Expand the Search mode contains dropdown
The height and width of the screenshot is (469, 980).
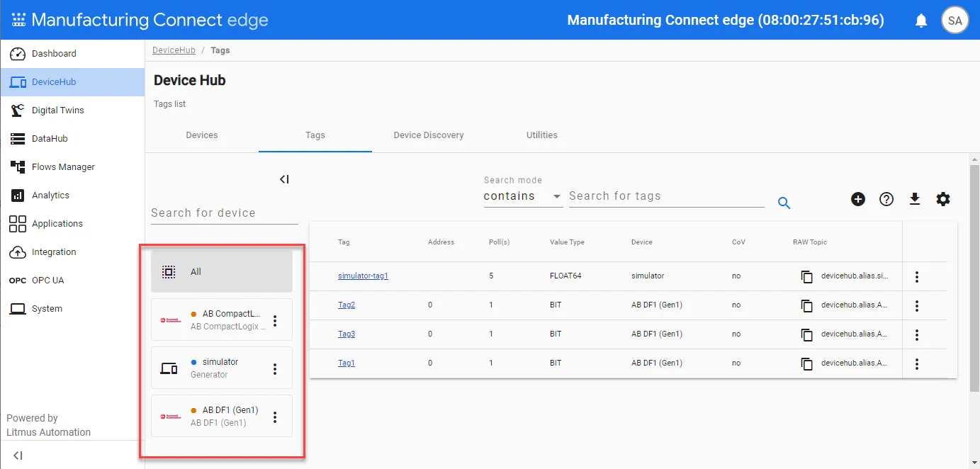(523, 196)
